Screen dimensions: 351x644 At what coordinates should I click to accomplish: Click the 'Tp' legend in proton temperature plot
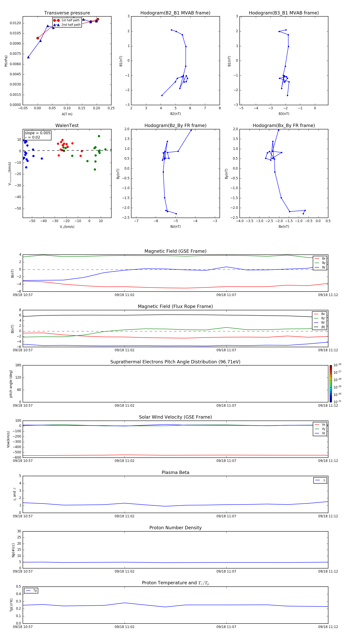[31, 591]
